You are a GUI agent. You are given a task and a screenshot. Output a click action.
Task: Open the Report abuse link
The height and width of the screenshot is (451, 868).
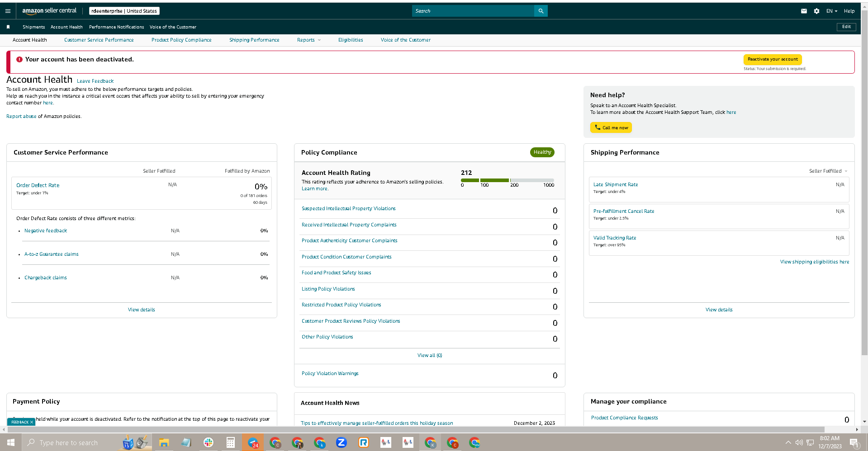point(21,116)
